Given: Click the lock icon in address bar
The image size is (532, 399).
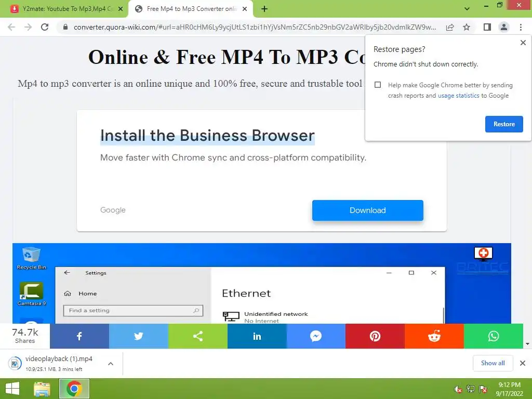Looking at the screenshot, I should coord(65,27).
